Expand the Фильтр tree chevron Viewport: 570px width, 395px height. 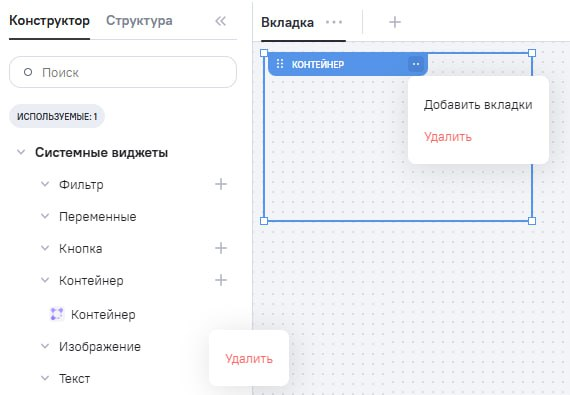(45, 184)
